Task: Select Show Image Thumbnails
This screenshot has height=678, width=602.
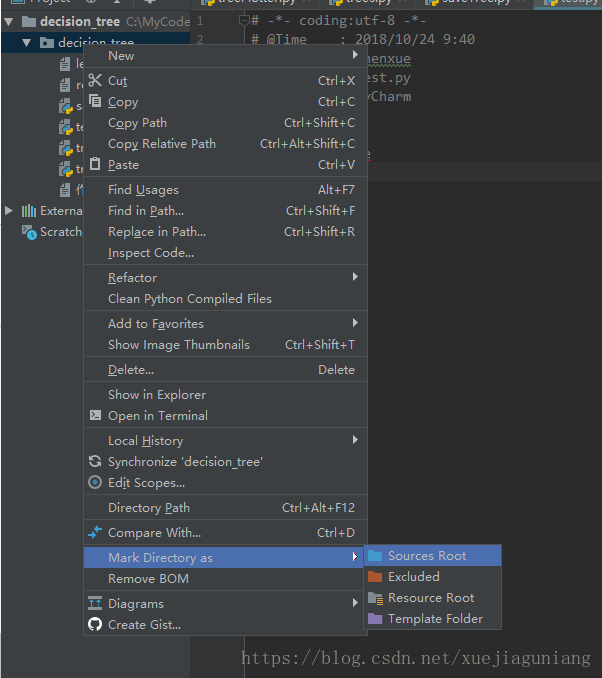Action: (225, 345)
